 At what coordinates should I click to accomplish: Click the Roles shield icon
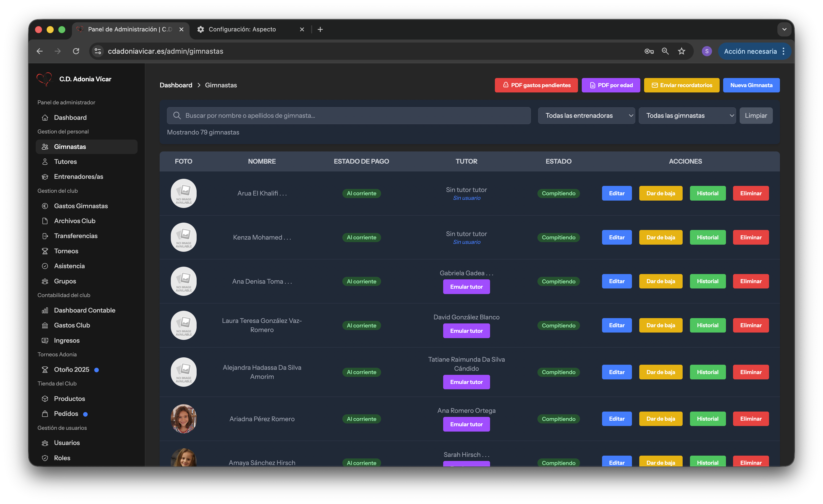click(x=45, y=458)
